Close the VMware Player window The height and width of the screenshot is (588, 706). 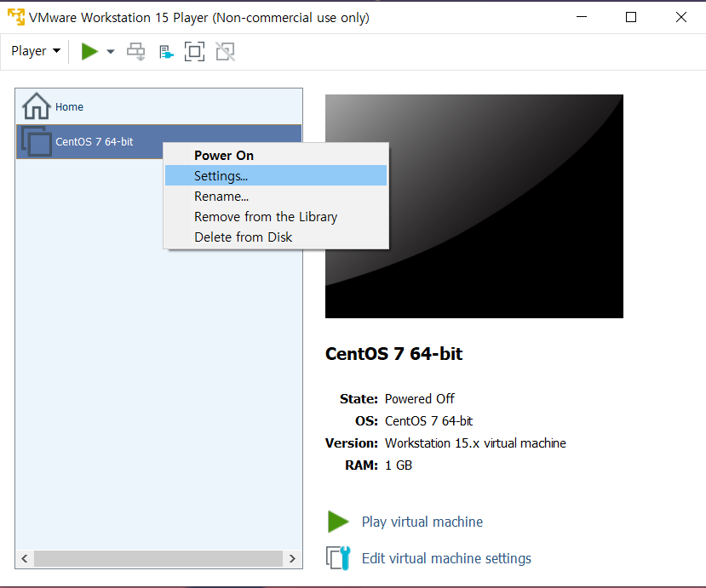[x=681, y=17]
